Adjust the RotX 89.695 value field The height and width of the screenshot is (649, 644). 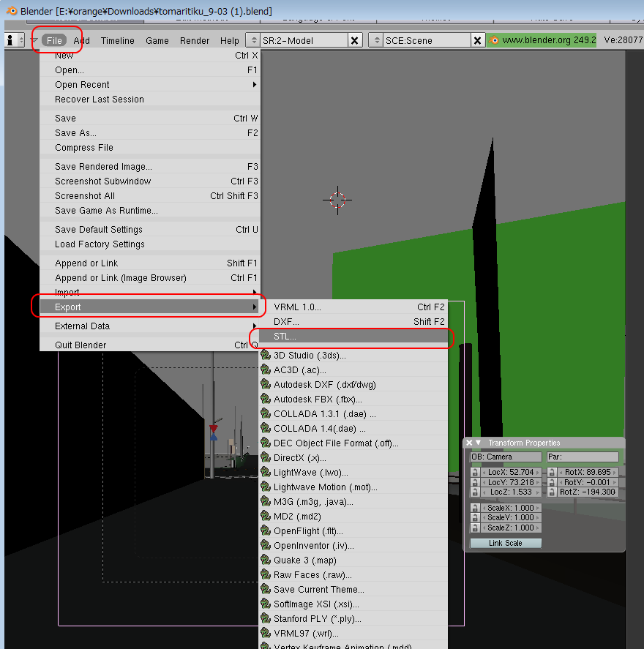(588, 472)
